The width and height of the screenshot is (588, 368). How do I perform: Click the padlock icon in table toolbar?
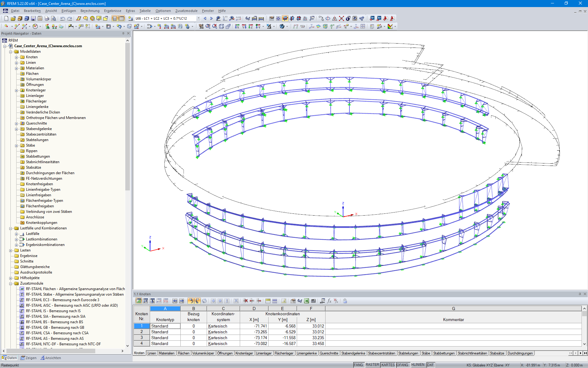(345, 301)
